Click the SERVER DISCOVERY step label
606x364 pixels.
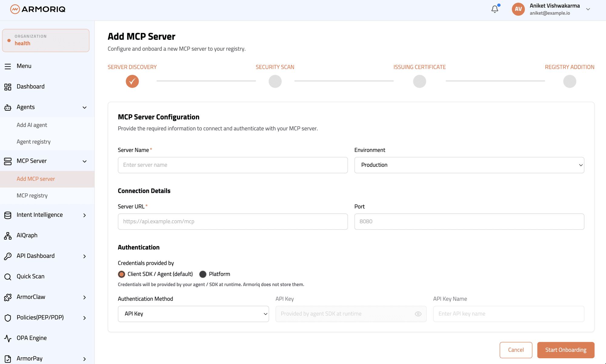tap(132, 67)
